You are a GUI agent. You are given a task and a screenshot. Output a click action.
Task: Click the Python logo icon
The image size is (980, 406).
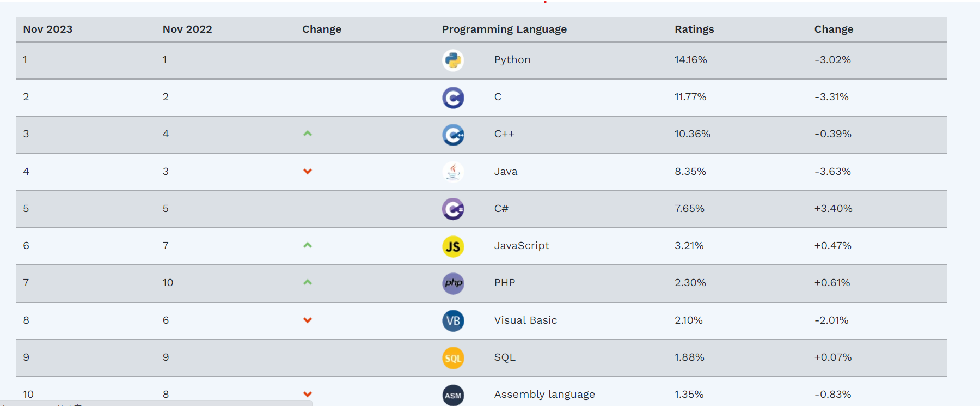tap(453, 60)
